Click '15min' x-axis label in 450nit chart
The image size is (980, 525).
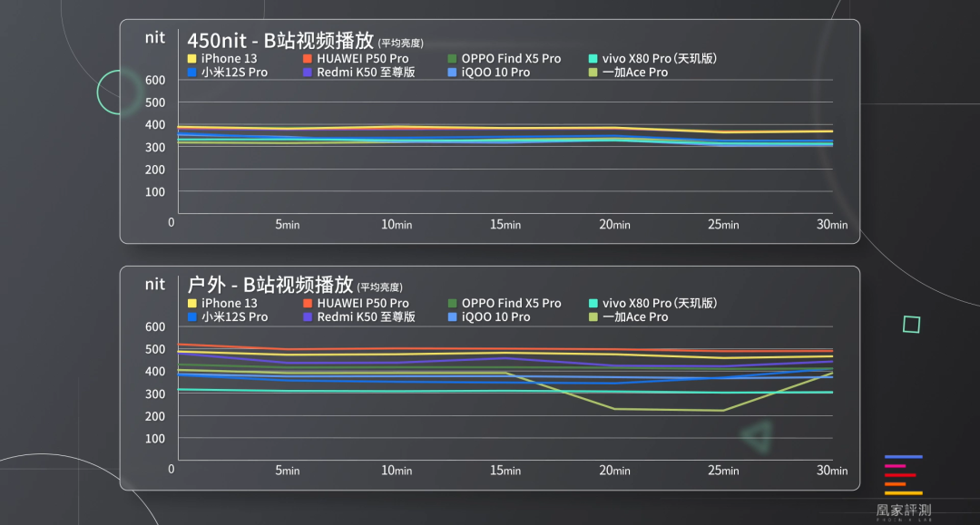click(x=505, y=225)
